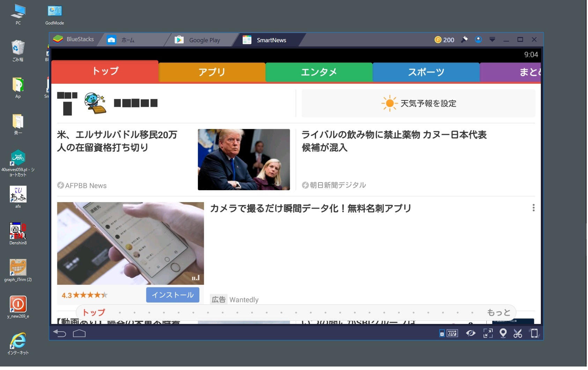Open the recycle bin ごみ箱 icon
Screen dimensions: 588x370
(18, 51)
